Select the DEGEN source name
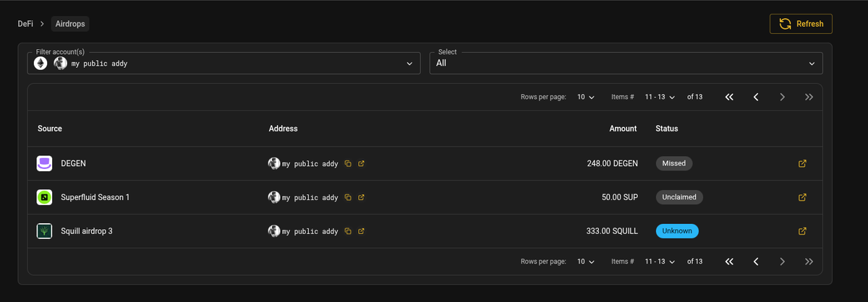Image resolution: width=868 pixels, height=302 pixels. (x=73, y=163)
